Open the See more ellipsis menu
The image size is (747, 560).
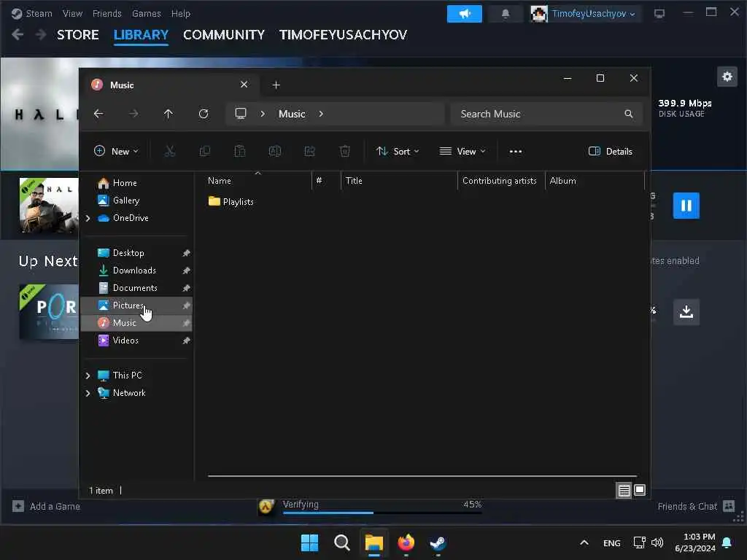tap(516, 152)
